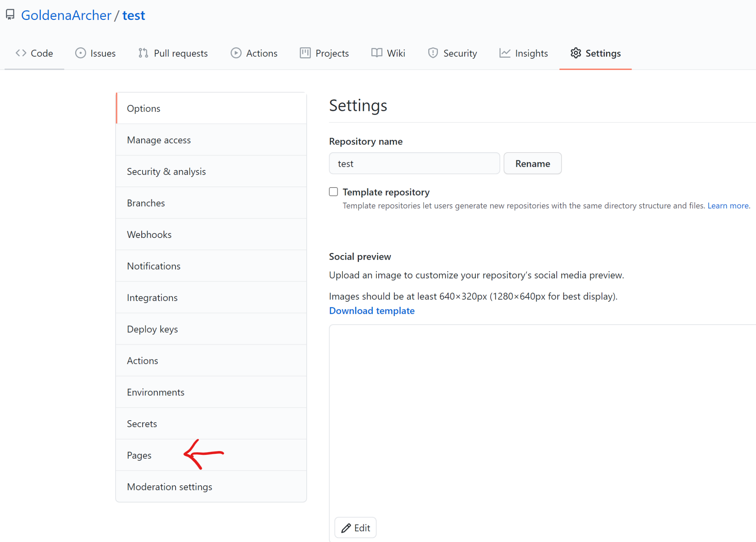View the Insights tab
This screenshot has width=756, height=542.
523,53
